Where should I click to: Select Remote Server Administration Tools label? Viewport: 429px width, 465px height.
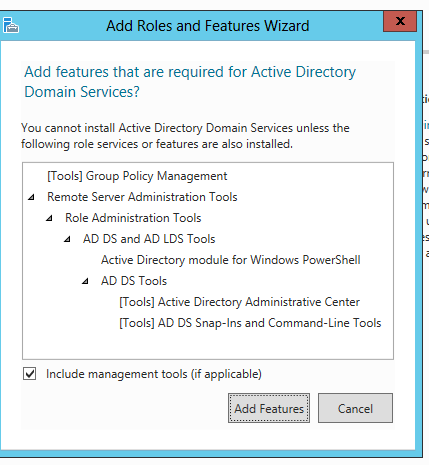click(142, 197)
